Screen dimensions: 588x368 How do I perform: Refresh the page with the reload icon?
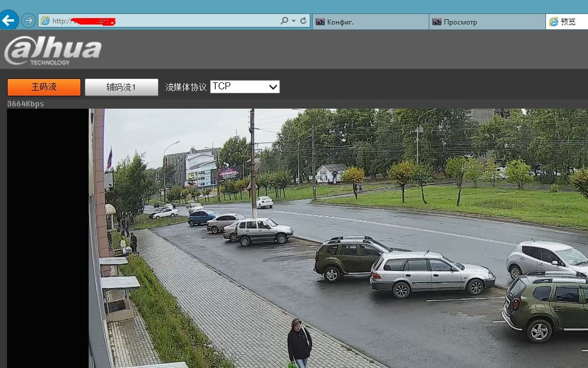tap(303, 21)
